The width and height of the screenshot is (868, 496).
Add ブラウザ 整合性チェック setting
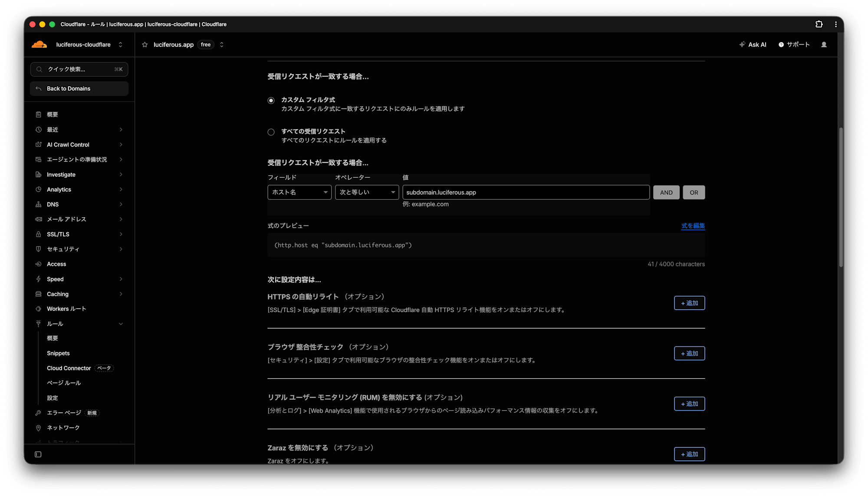click(x=689, y=353)
